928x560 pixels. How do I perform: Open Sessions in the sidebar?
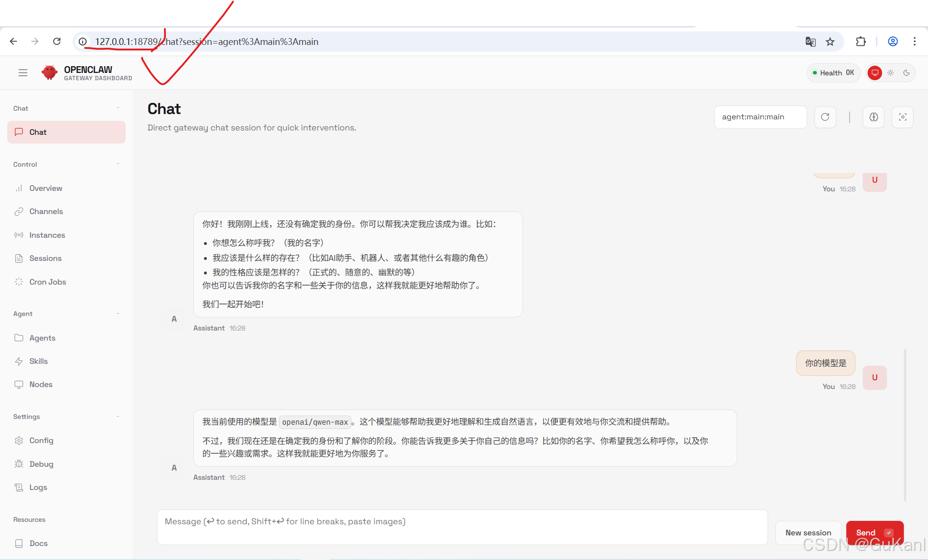pos(45,258)
